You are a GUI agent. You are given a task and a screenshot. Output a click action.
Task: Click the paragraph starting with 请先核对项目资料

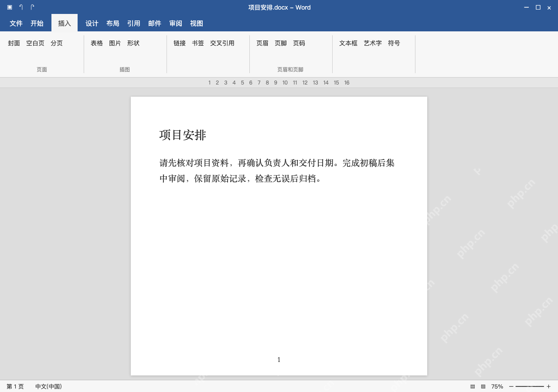[x=277, y=171]
